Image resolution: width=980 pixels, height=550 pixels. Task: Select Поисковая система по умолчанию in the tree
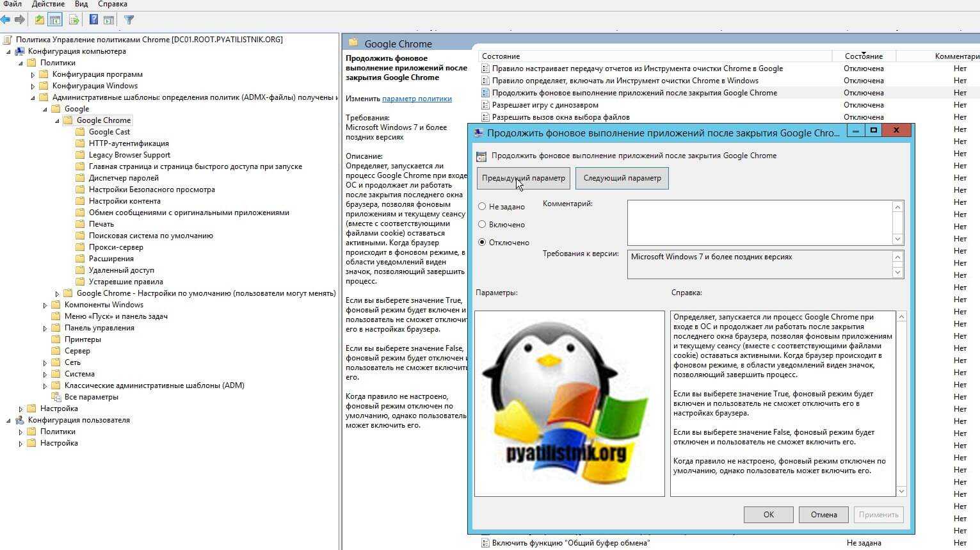(151, 236)
